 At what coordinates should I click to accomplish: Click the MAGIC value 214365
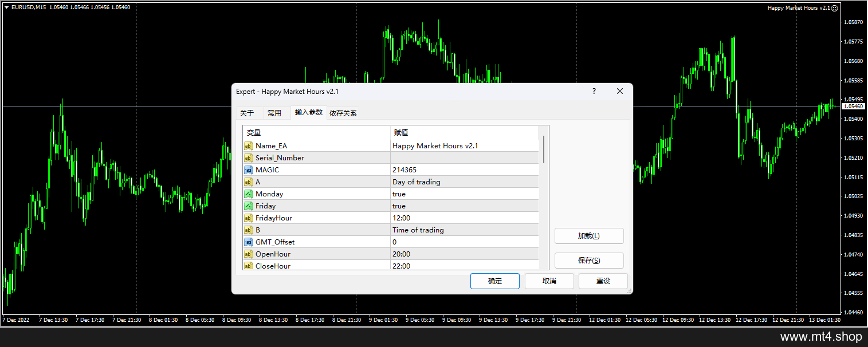[404, 170]
